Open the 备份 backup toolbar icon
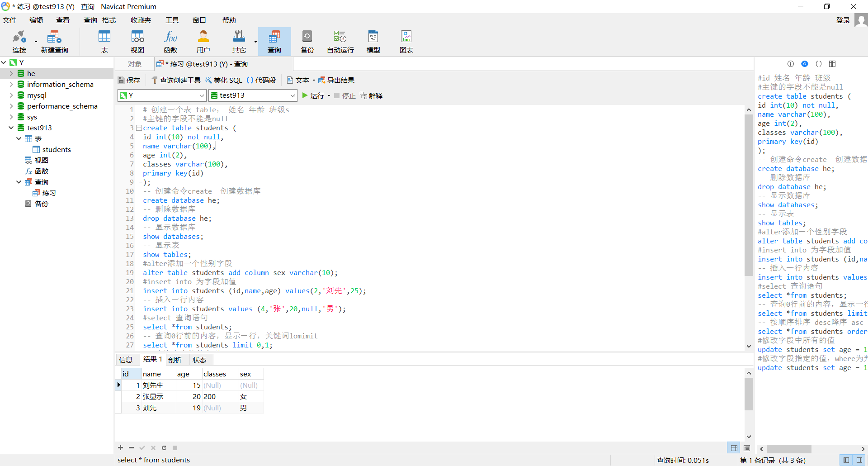 click(x=307, y=42)
